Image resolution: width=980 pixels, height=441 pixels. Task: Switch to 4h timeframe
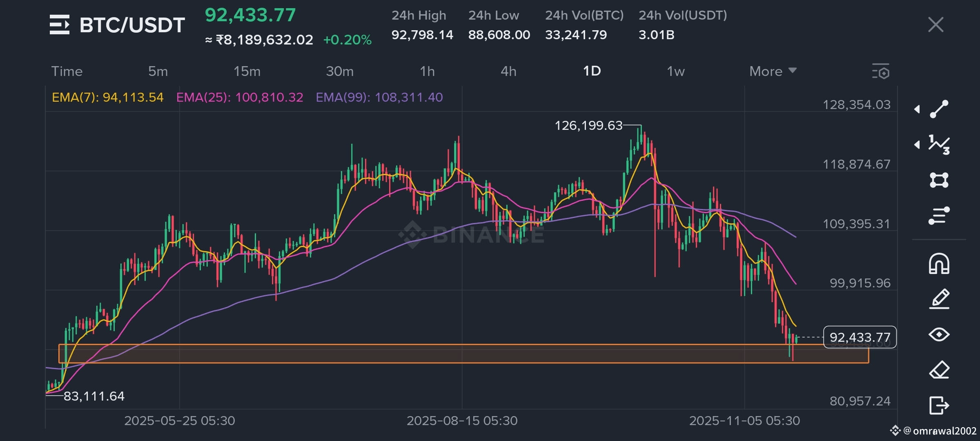pyautogui.click(x=508, y=71)
